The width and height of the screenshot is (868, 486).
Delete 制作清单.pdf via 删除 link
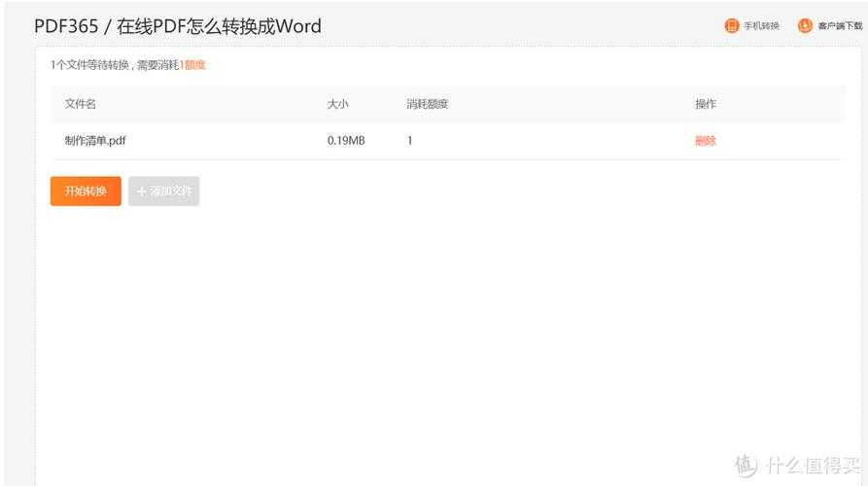pyautogui.click(x=706, y=141)
